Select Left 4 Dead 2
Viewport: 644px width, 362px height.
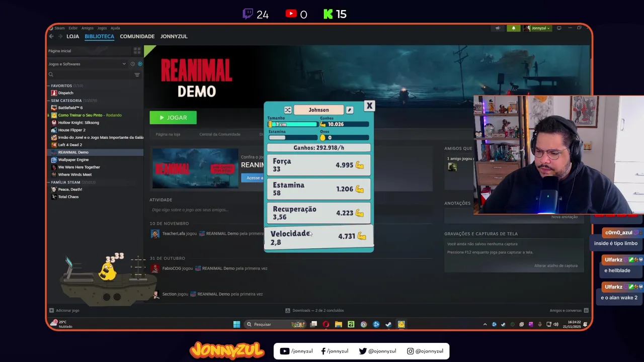click(70, 145)
